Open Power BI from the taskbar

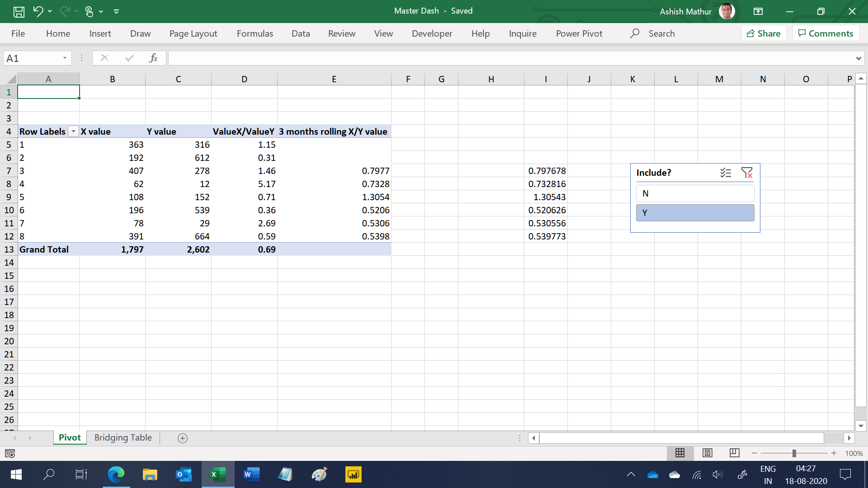tap(353, 474)
